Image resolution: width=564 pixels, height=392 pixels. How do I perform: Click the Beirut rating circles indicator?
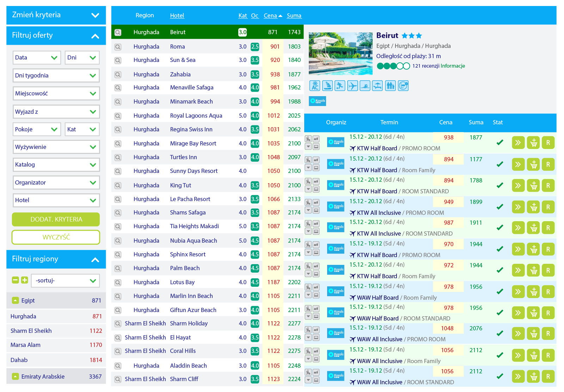393,66
